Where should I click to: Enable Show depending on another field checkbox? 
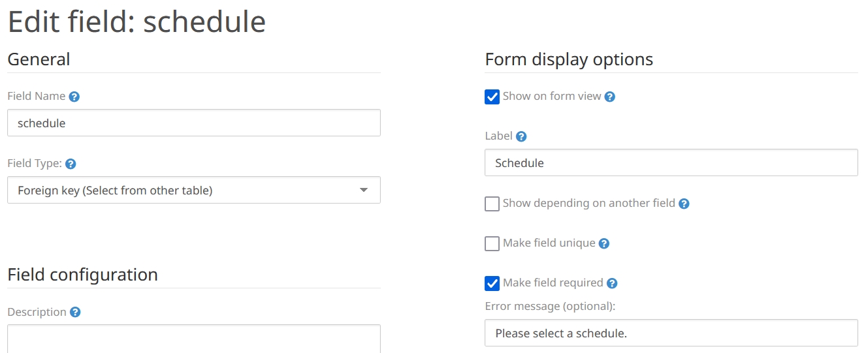[492, 204]
